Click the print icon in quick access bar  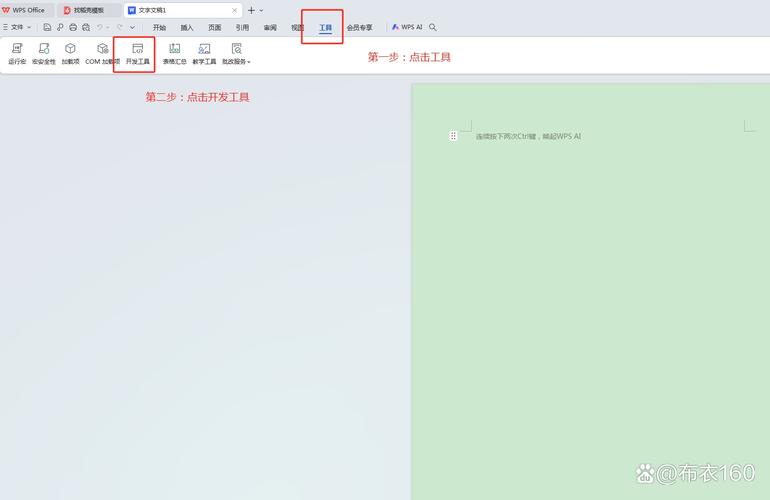click(73, 28)
